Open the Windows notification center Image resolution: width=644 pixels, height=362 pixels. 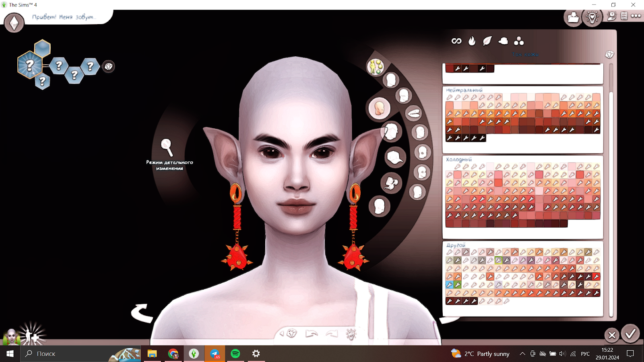pyautogui.click(x=630, y=354)
